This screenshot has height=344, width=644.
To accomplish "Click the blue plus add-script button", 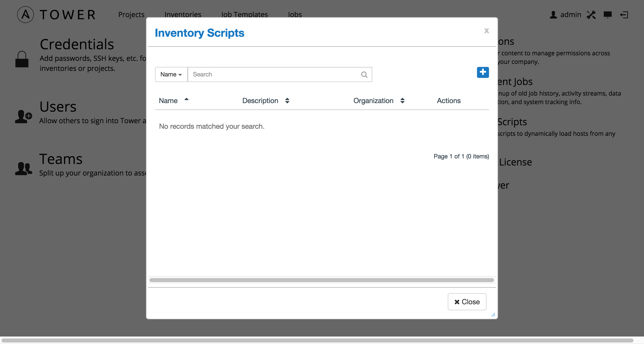I will tap(483, 72).
